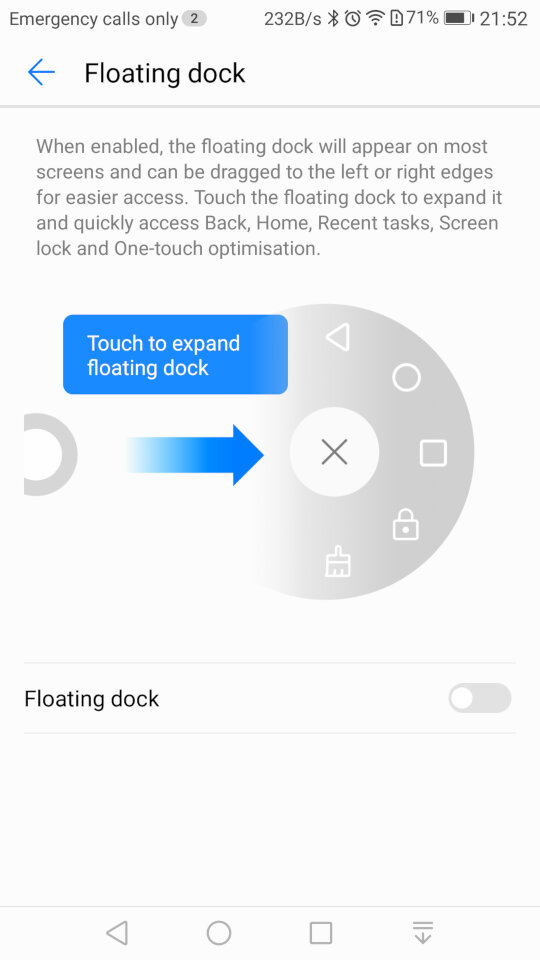Tap the battery icon in status bar
Screen dimensions: 540x960
pyautogui.click(x=459, y=18)
